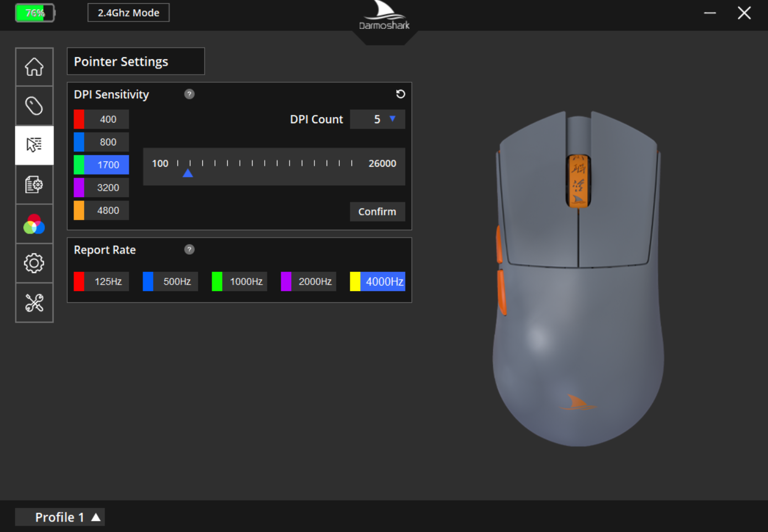Image resolution: width=768 pixels, height=532 pixels.
Task: Click the red color swatch beside 400 DPI
Action: (x=79, y=119)
